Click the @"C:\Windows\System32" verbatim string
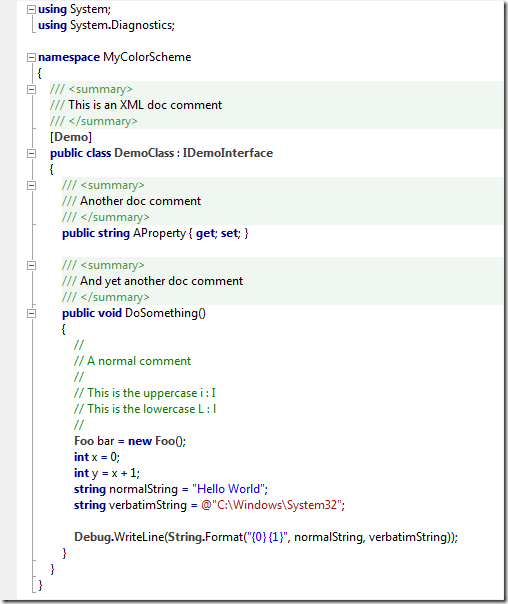The height and width of the screenshot is (604, 508). point(272,505)
